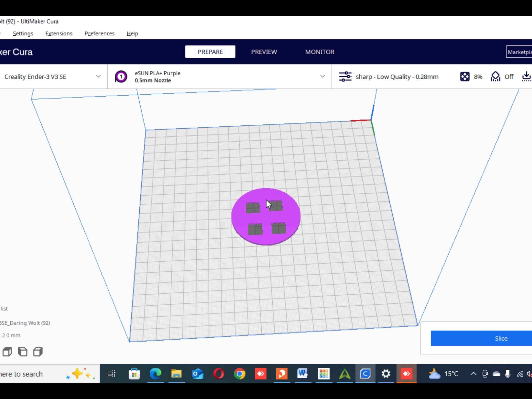Open Microsoft Edge from taskbar
The height and width of the screenshot is (399, 532).
[x=155, y=374]
